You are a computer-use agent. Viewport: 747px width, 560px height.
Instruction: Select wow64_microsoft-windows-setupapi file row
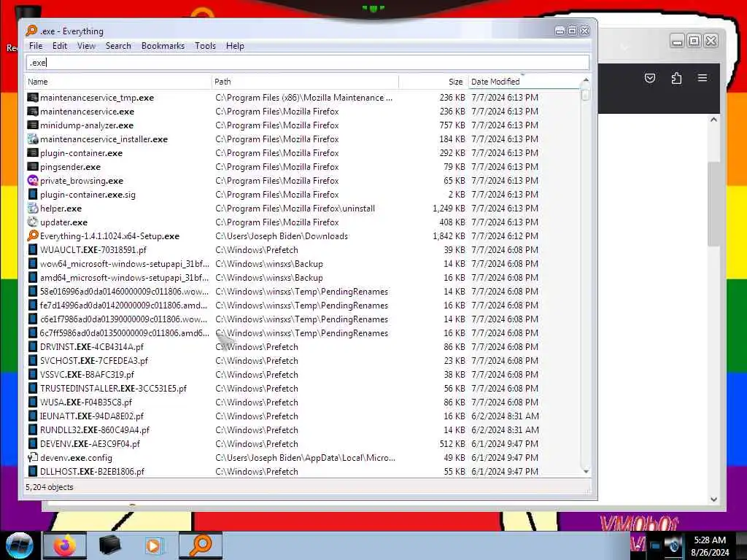[303, 264]
